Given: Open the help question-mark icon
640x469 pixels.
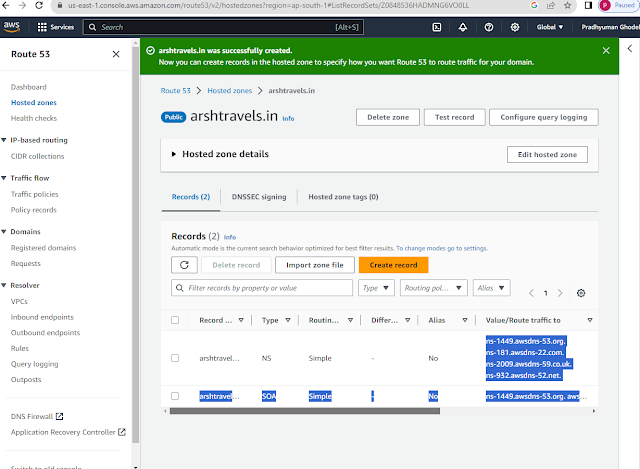Looking at the screenshot, I should point(489,27).
